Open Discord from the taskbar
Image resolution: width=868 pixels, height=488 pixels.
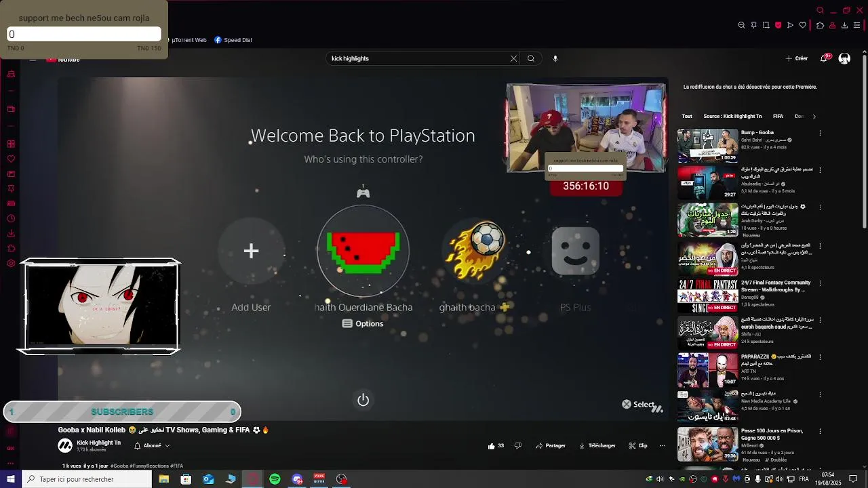pos(297,479)
